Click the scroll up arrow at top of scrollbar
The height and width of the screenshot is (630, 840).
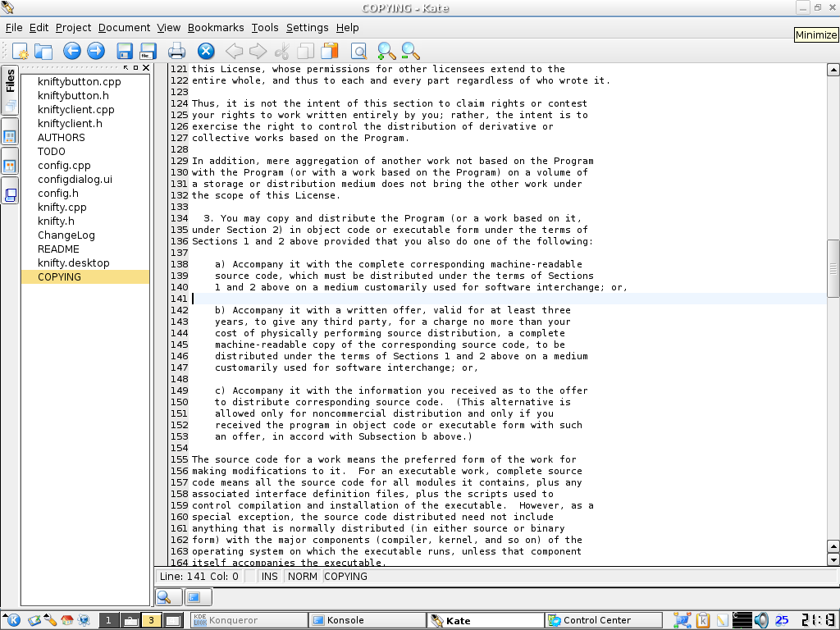[833, 70]
